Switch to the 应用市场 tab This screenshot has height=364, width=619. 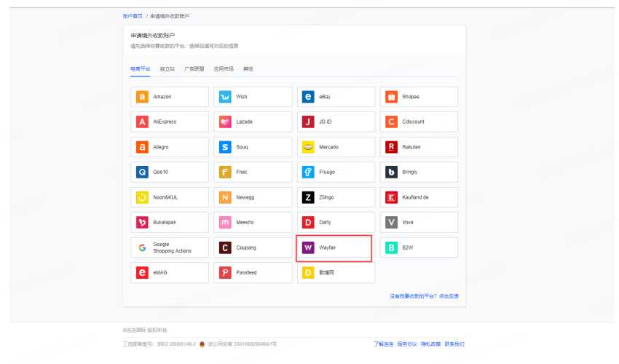pyautogui.click(x=221, y=68)
